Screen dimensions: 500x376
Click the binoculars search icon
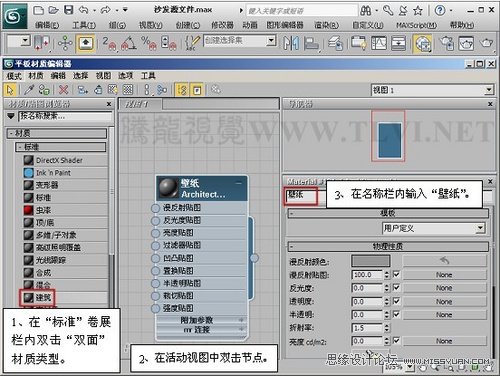pos(366,11)
